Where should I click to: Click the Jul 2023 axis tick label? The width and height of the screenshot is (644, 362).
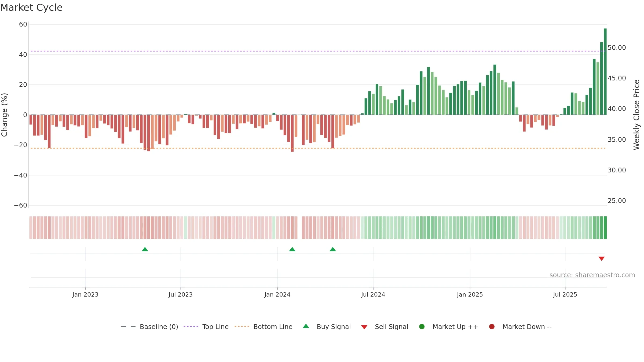[181, 295]
